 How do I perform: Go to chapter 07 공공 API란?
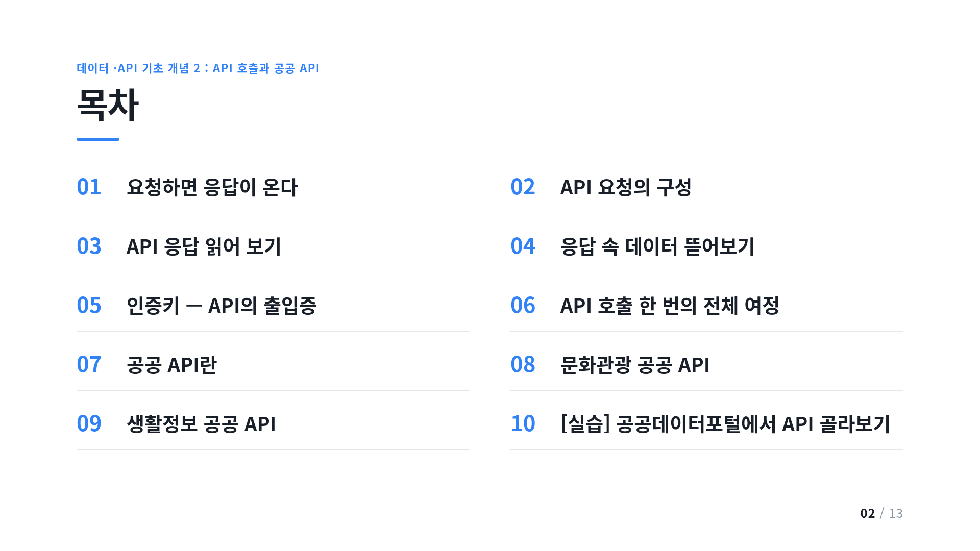tap(273, 365)
